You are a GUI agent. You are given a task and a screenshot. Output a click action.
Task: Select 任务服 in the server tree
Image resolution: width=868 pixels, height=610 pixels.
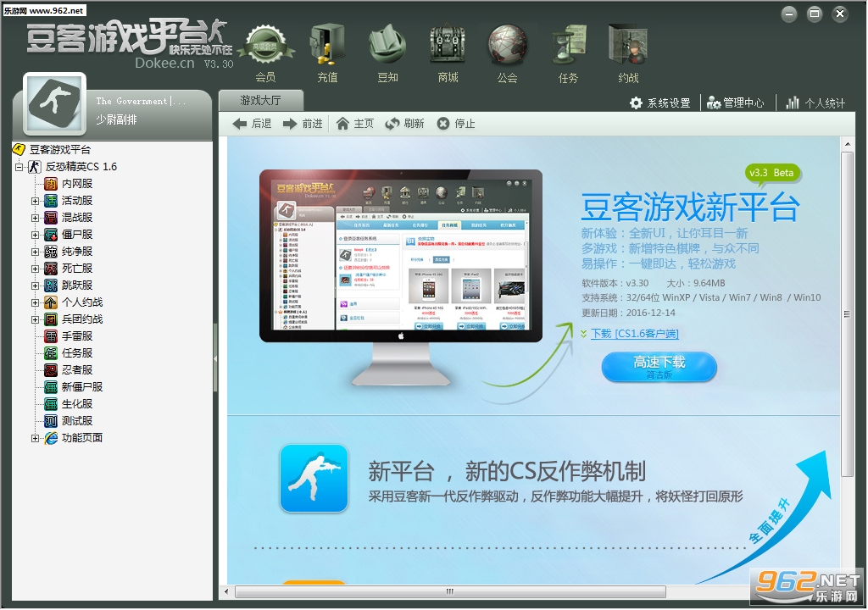click(77, 353)
